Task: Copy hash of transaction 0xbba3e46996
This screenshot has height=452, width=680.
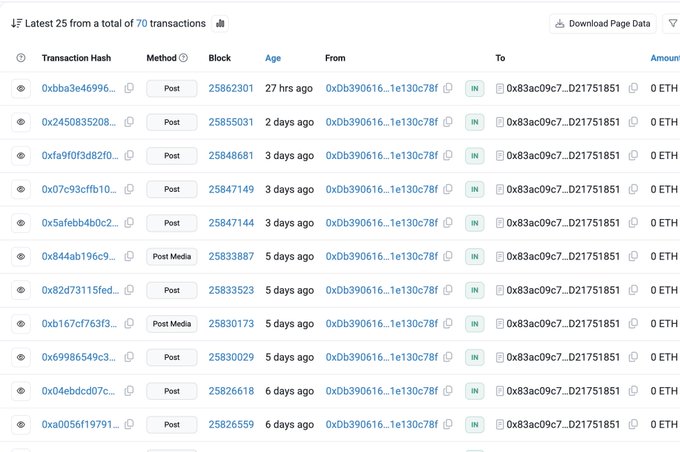Action: 129,88
